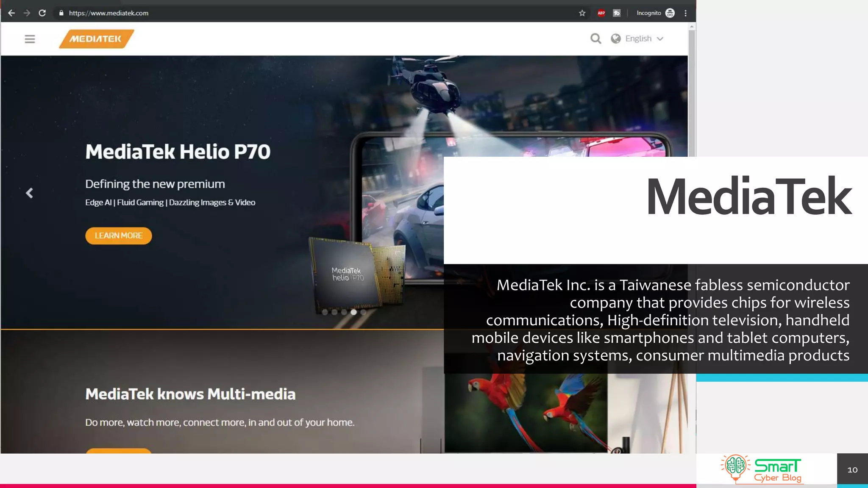Reload the page with refresh icon
Screen dimensions: 868x488
pos(42,13)
